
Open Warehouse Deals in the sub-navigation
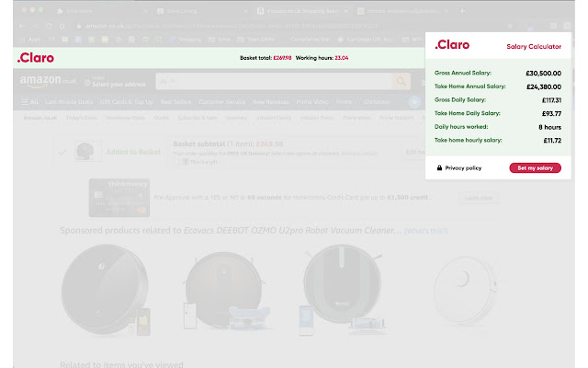click(125, 118)
